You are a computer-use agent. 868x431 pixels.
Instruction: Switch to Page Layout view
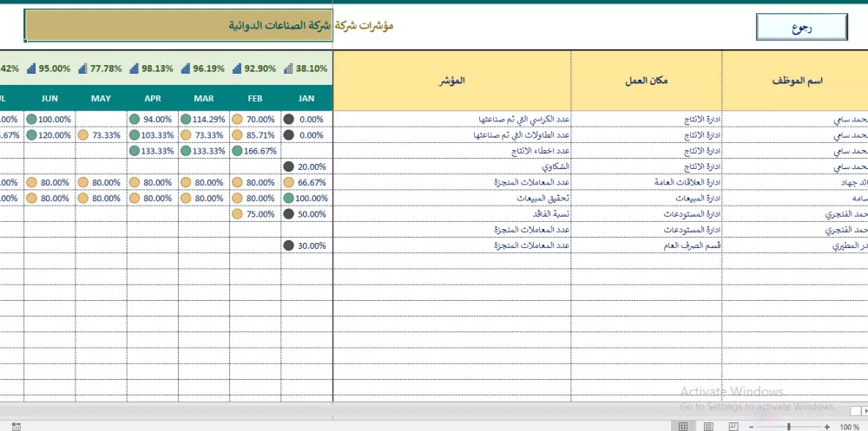(x=708, y=426)
